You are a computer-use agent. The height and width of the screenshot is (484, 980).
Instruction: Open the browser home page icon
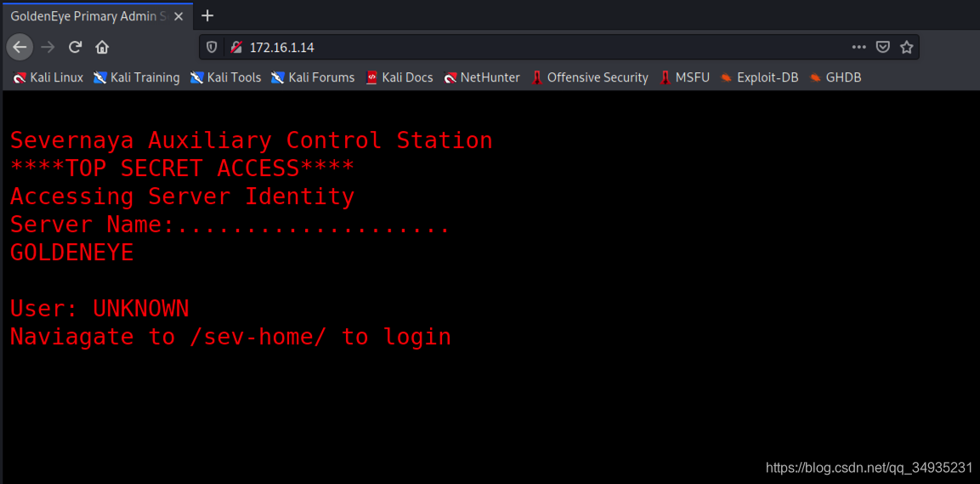coord(102,47)
